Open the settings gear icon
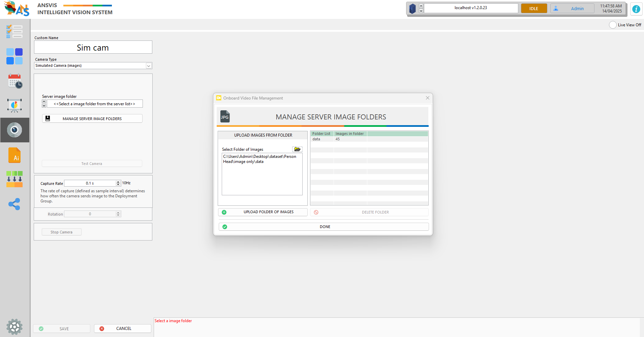The width and height of the screenshot is (644, 337). tap(14, 327)
